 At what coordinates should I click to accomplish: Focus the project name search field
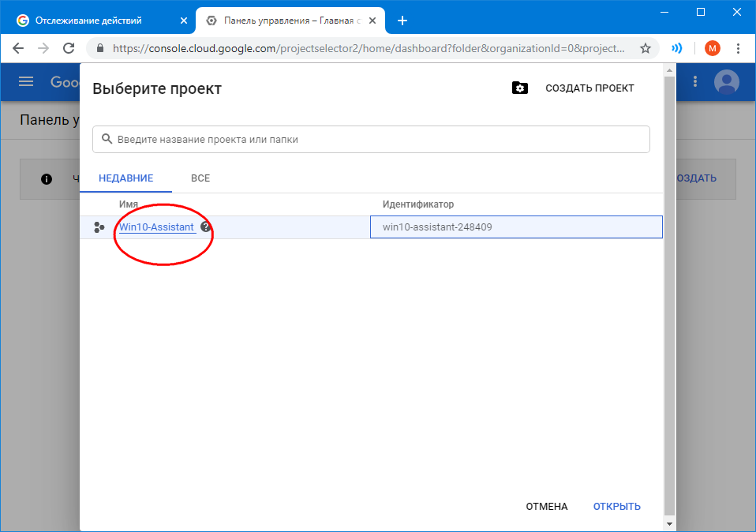(x=371, y=139)
